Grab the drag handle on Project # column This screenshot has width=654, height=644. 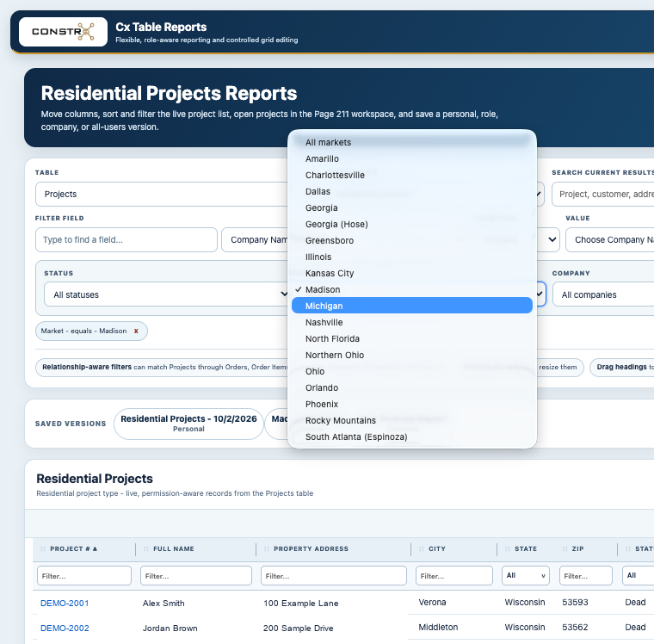point(43,548)
